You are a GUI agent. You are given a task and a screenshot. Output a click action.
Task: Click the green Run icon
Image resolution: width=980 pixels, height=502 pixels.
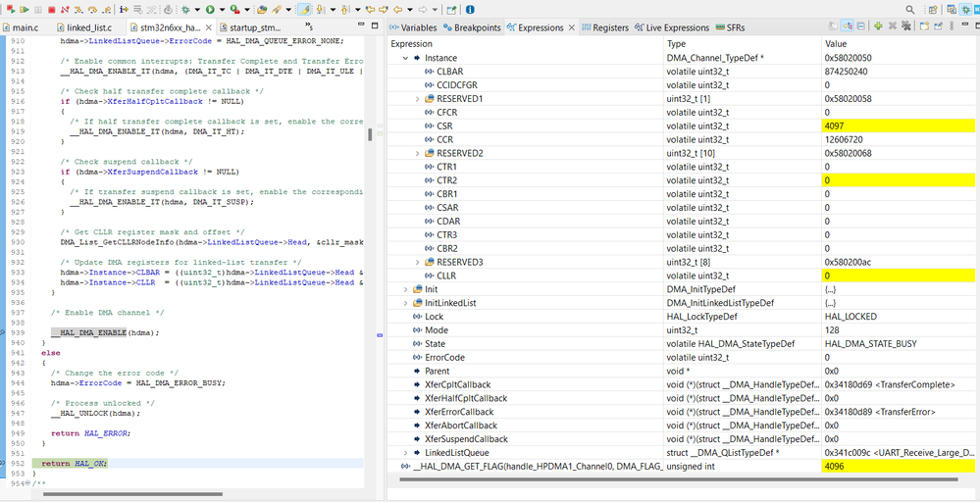tap(210, 10)
